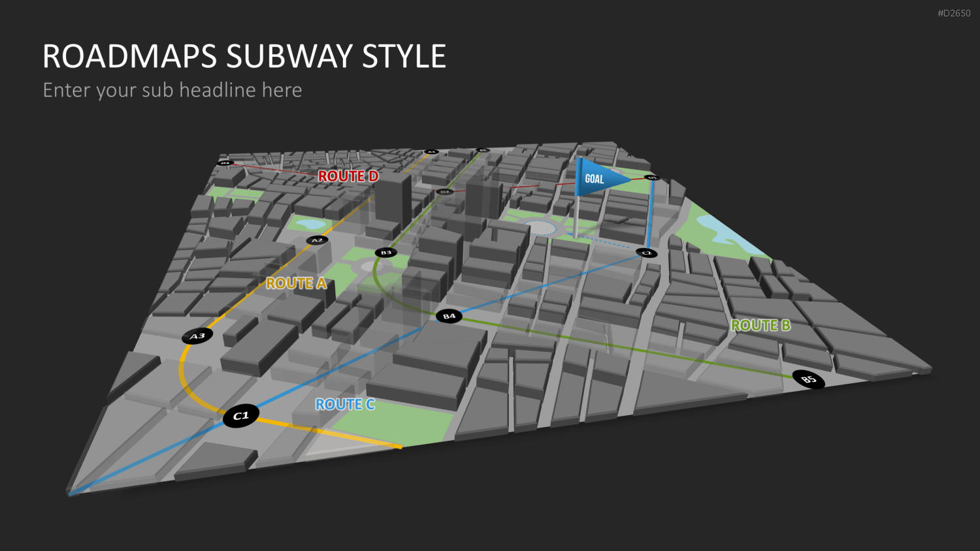Viewport: 980px width, 551px height.
Task: Select the ROUTE D label
Action: [x=348, y=176]
